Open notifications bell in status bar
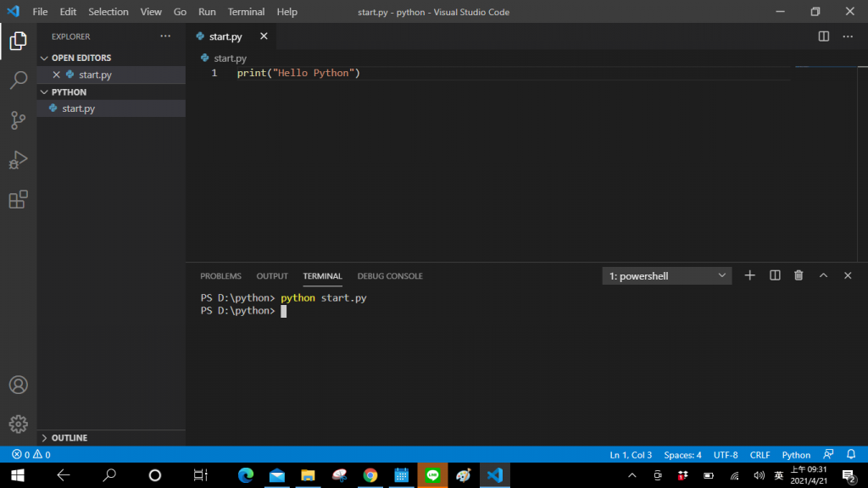 pyautogui.click(x=851, y=454)
